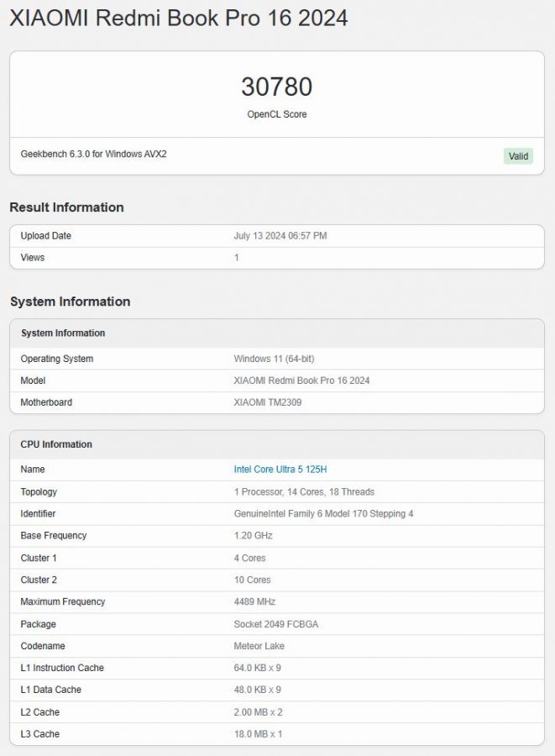Click the L1 Instruction Cache label
The height and width of the screenshot is (756, 555).
(62, 668)
